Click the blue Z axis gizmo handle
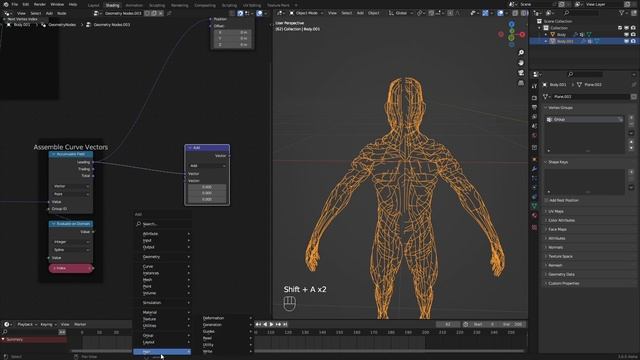Screen dimensions: 640x360 click(x=511, y=24)
